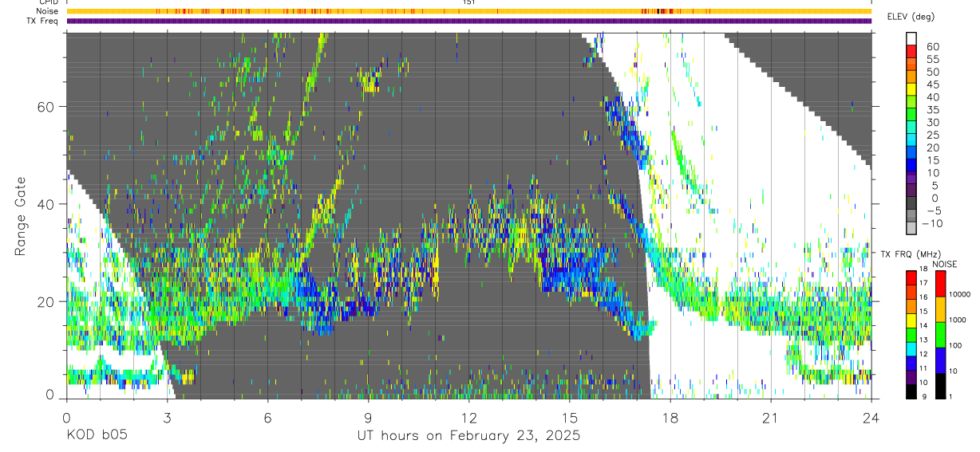Click the x-axis tick label "6"
Screen dimensions: 980x452
(x=267, y=418)
